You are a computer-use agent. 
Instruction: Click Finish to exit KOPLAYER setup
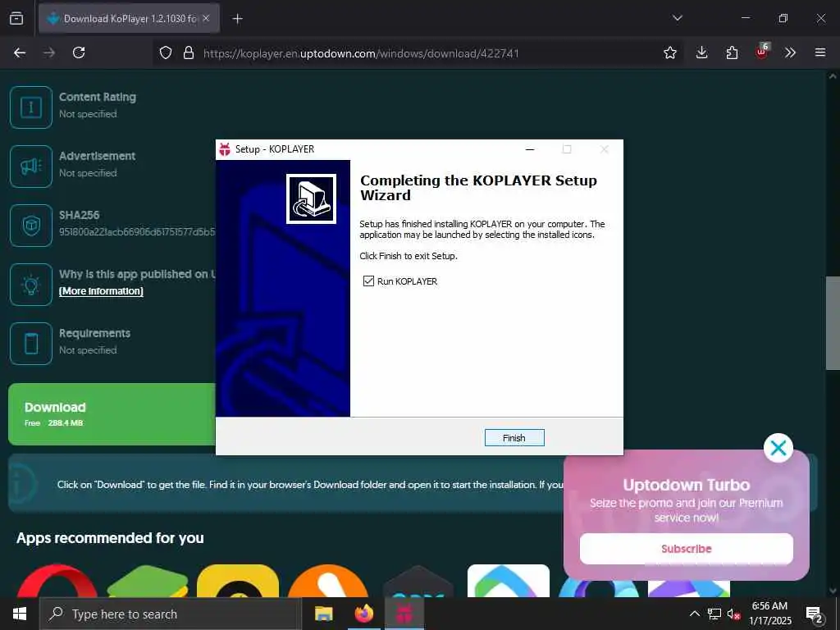[514, 438]
